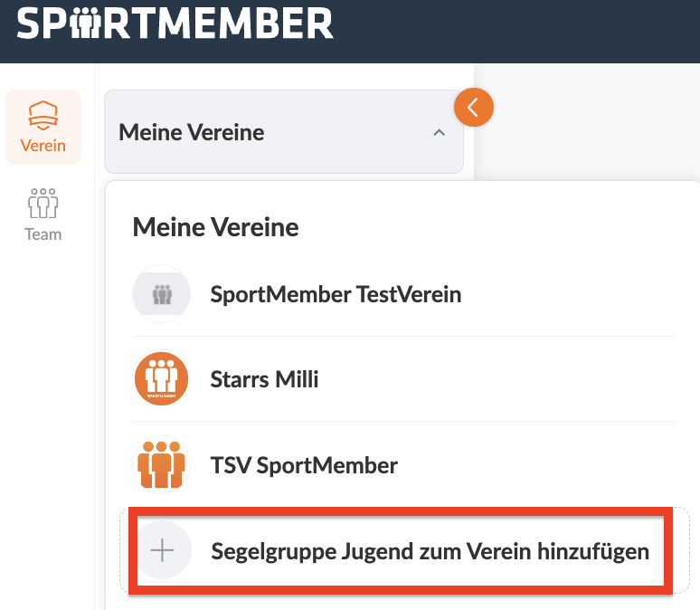The width and height of the screenshot is (700, 610).
Task: Click the Meine Vereine dropdown box label
Action: [x=192, y=133]
